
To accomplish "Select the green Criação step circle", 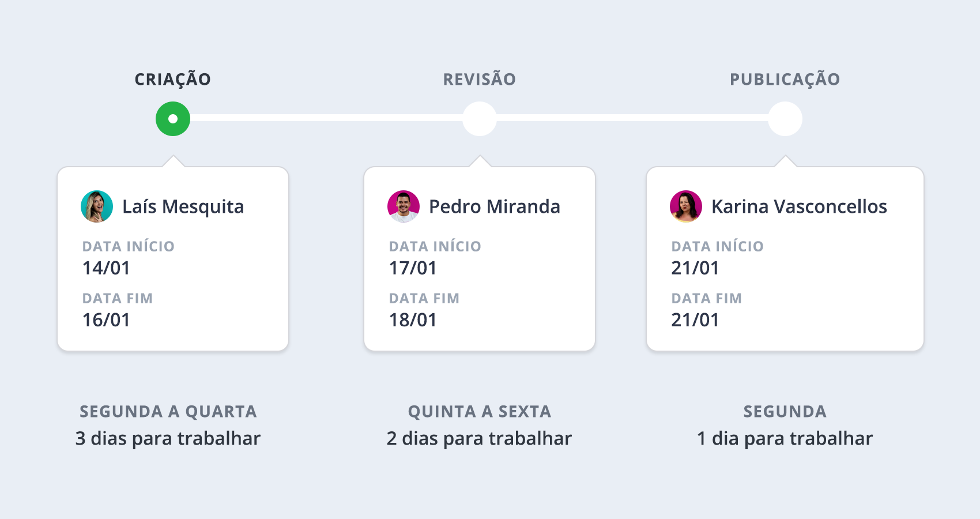I will 173,119.
